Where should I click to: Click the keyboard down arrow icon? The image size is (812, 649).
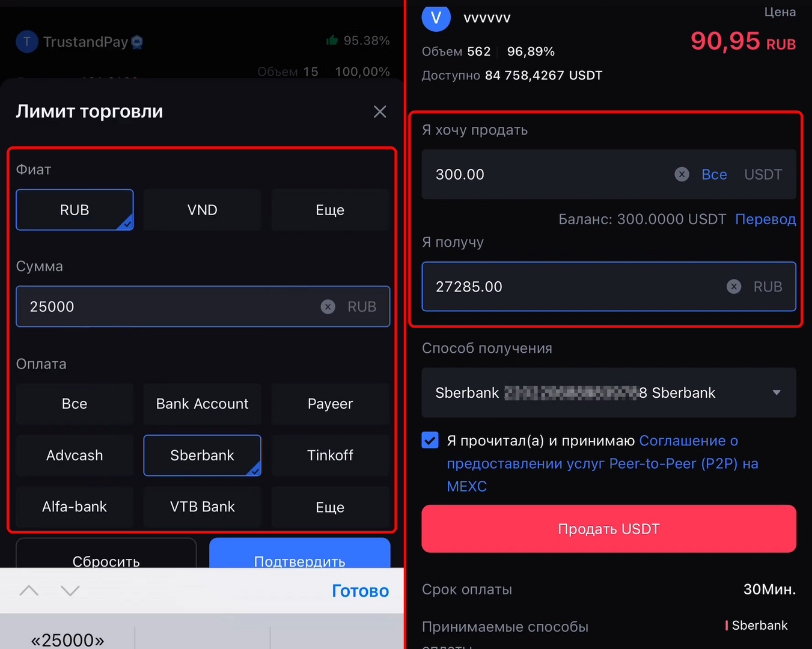tap(70, 591)
